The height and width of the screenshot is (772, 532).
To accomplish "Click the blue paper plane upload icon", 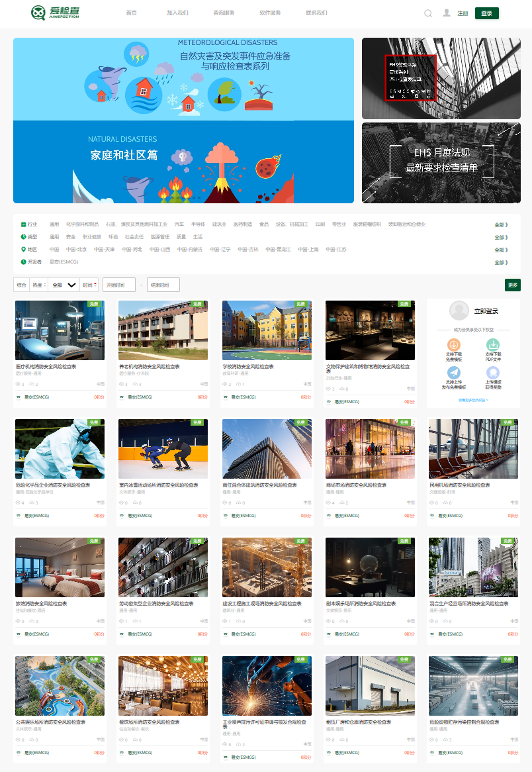I will tap(454, 373).
